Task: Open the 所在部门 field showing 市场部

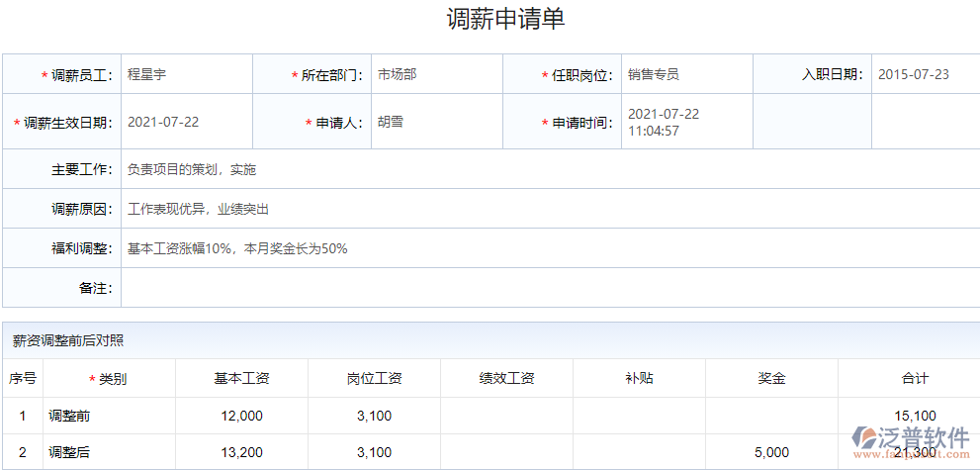Action: tap(436, 74)
